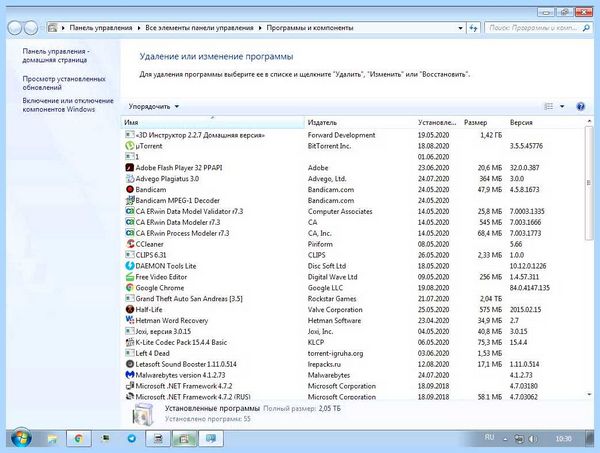Click the scrollbar up arrow

[589, 121]
